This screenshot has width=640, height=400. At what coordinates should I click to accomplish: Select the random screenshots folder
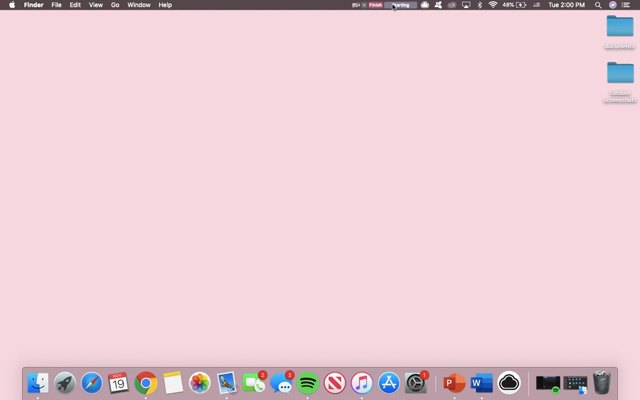(620, 74)
